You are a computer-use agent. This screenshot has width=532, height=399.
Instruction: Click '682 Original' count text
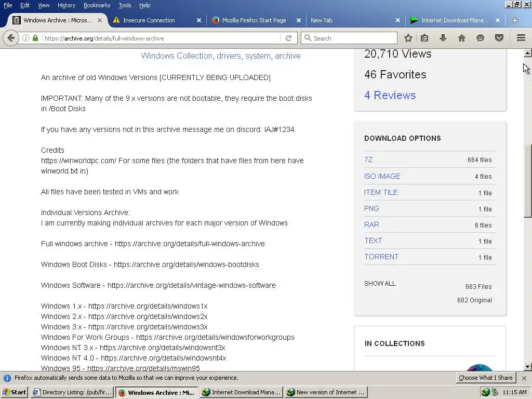coord(474,300)
